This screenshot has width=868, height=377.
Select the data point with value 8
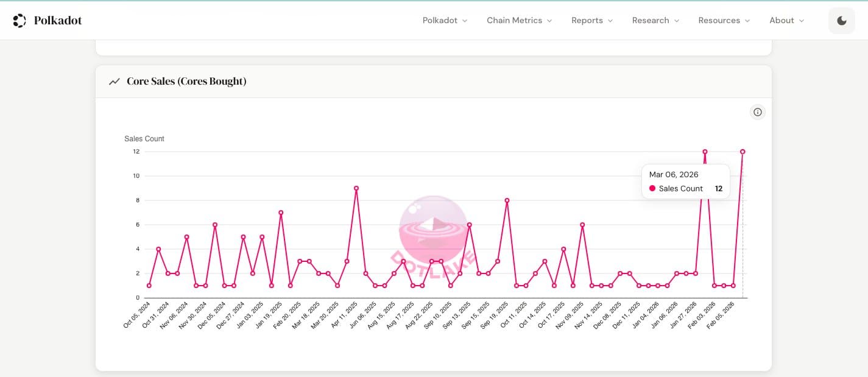(507, 200)
